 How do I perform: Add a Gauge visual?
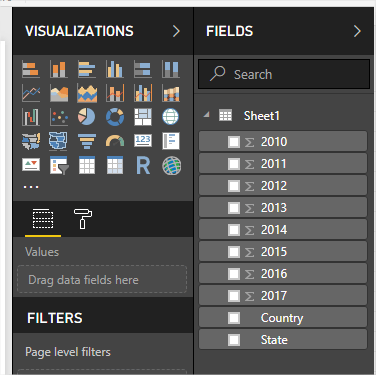point(115,141)
